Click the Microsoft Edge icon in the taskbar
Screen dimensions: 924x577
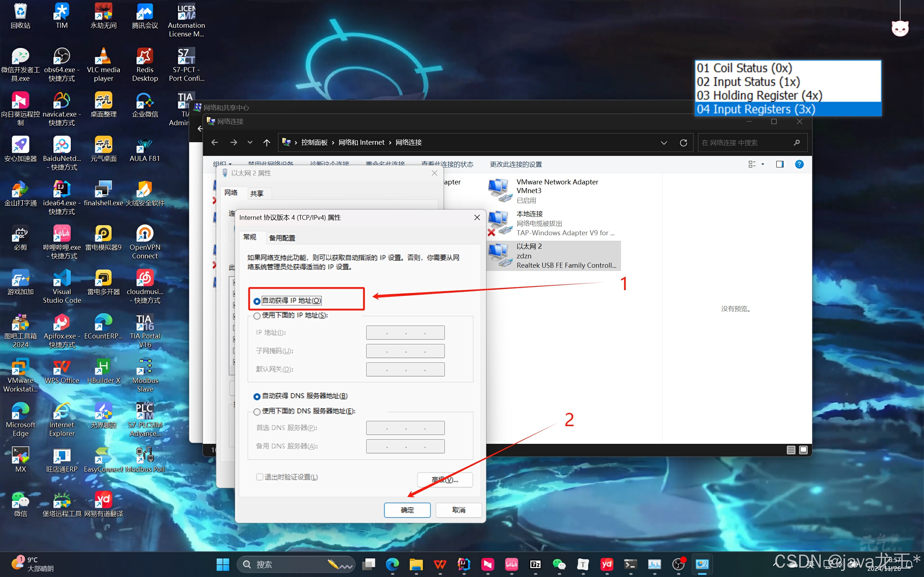pos(392,564)
